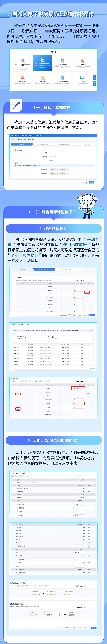Image resolution: width=107 pixels, height=644 pixels.
Task: Click the pencil-and-paper note icon
Action: click(x=15, y=106)
